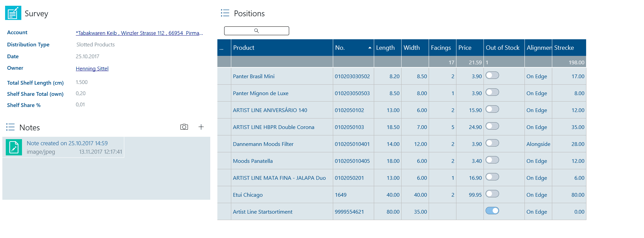Toggle Out of Stock for Dannemann Moods Filter
Image resolution: width=644 pixels, height=238 pixels.
point(492,143)
